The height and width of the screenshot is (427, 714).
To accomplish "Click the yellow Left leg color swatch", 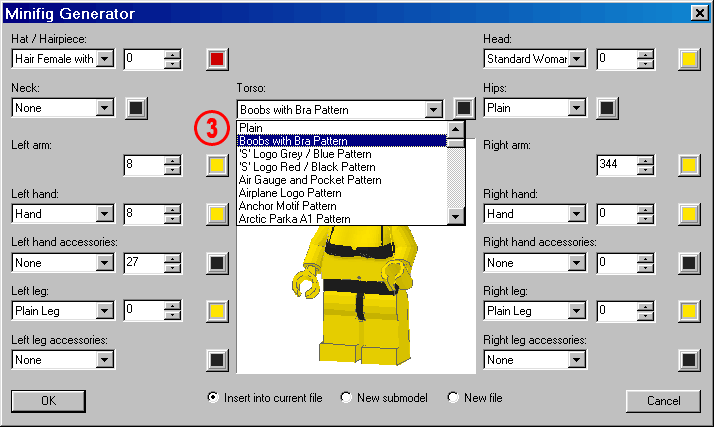I will pos(217,311).
